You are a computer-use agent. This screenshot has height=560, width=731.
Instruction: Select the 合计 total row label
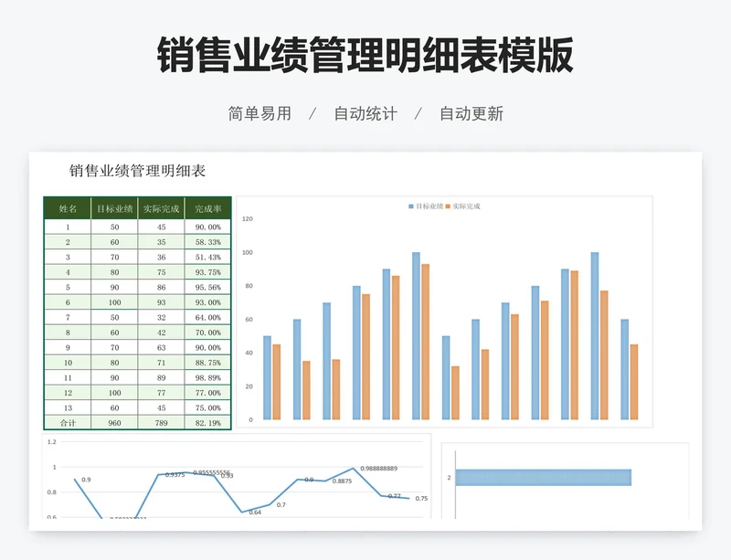click(68, 423)
